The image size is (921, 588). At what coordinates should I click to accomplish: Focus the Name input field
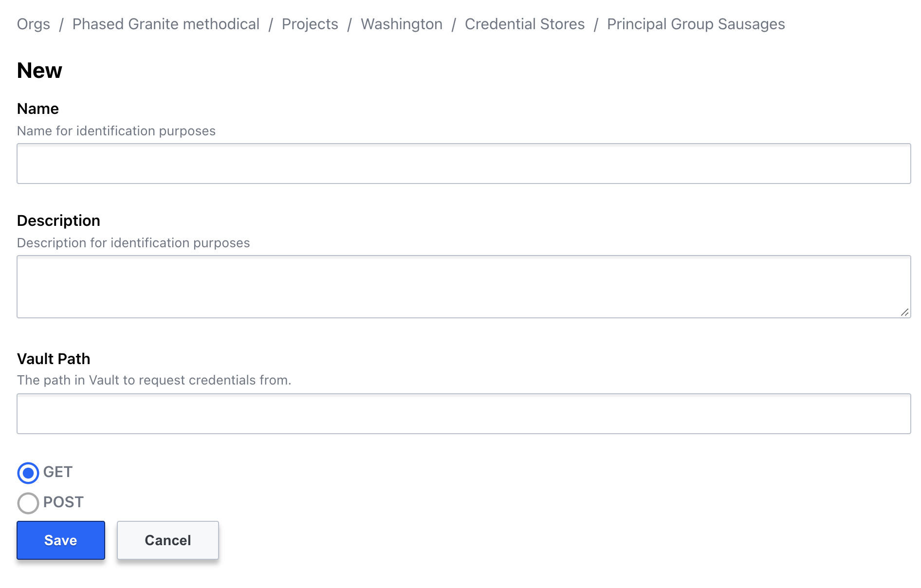(x=463, y=164)
